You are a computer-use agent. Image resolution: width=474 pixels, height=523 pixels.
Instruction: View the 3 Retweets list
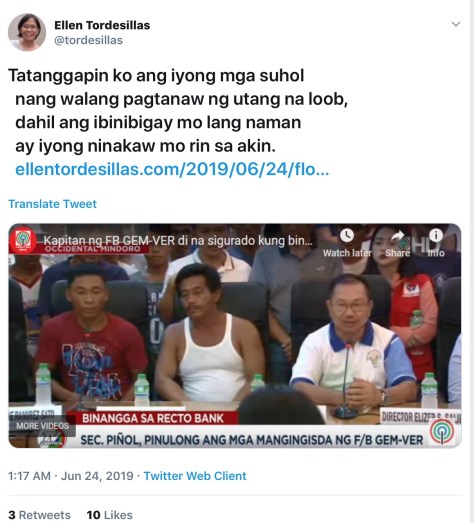[39, 515]
